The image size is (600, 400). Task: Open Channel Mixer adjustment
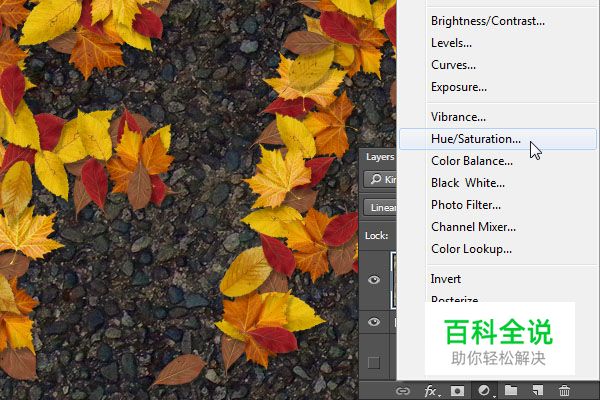click(473, 227)
